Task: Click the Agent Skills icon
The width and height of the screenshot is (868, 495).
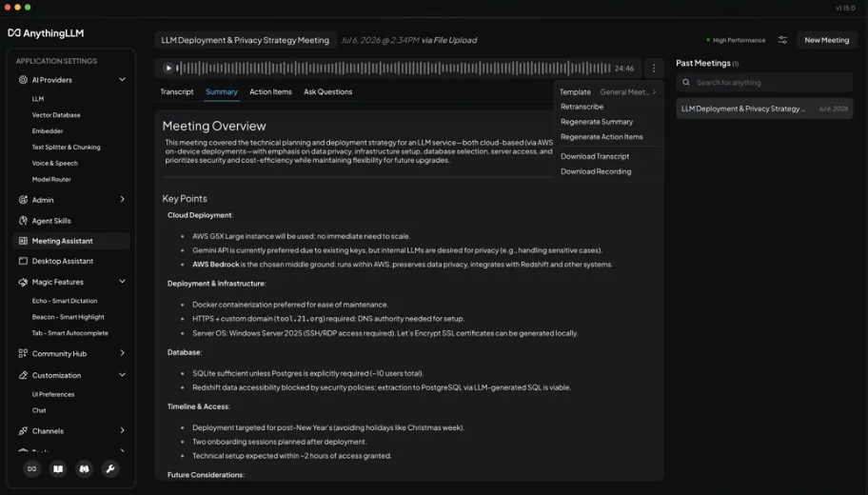Action: (23, 220)
